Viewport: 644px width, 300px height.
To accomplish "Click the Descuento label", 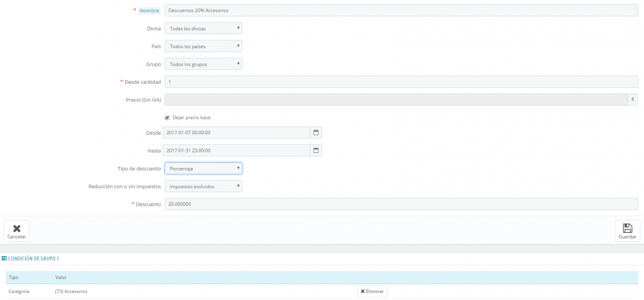I will [148, 204].
